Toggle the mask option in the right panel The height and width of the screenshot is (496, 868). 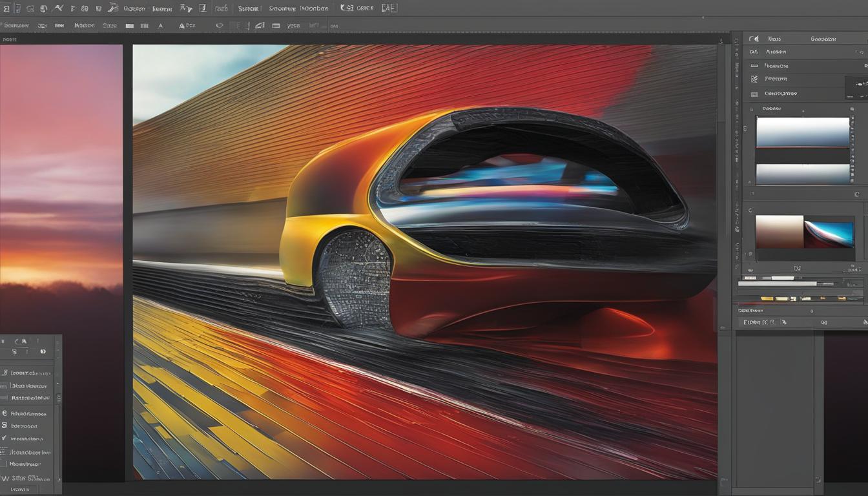pos(754,78)
